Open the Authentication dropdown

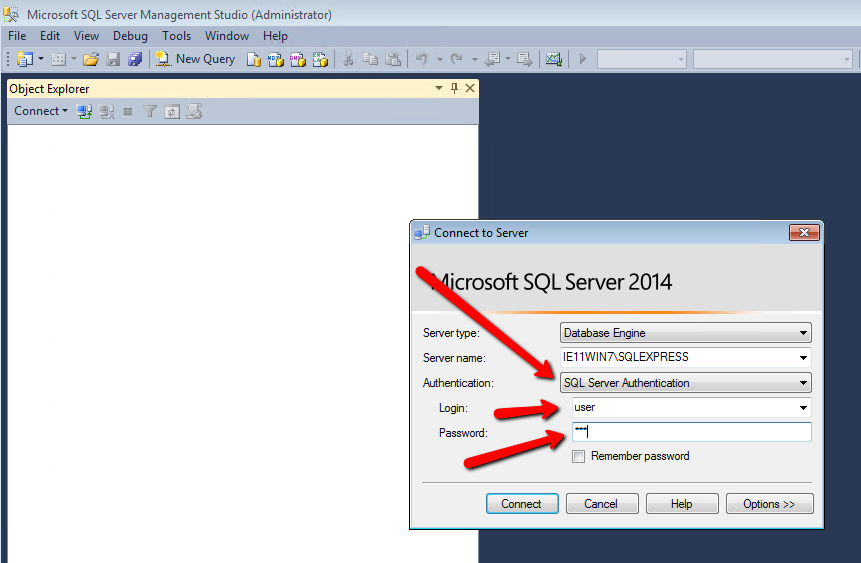click(x=685, y=383)
